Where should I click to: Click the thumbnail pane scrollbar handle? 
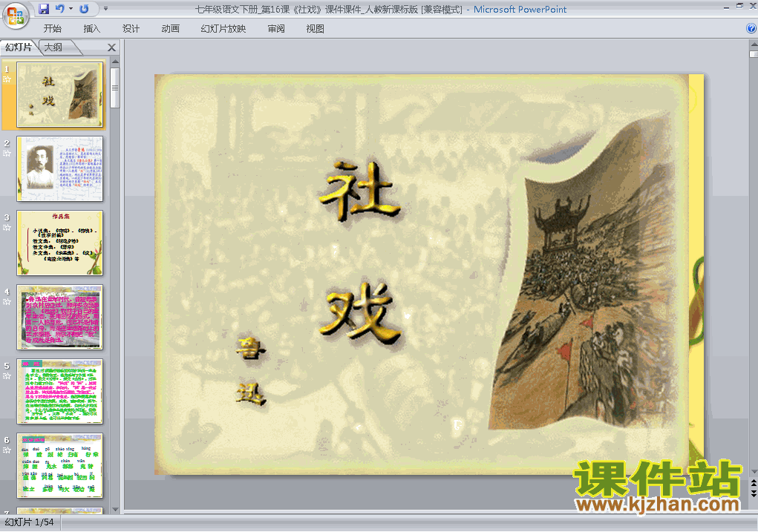pos(115,88)
